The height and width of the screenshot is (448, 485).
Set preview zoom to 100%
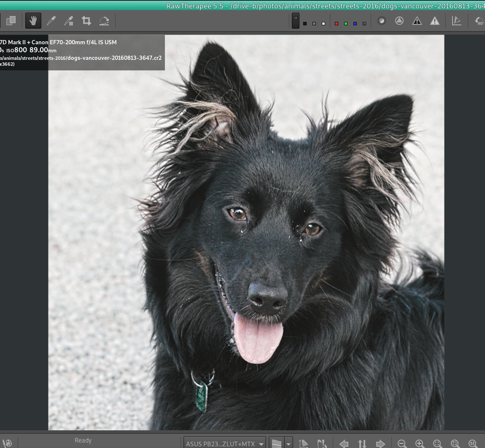pos(473,443)
